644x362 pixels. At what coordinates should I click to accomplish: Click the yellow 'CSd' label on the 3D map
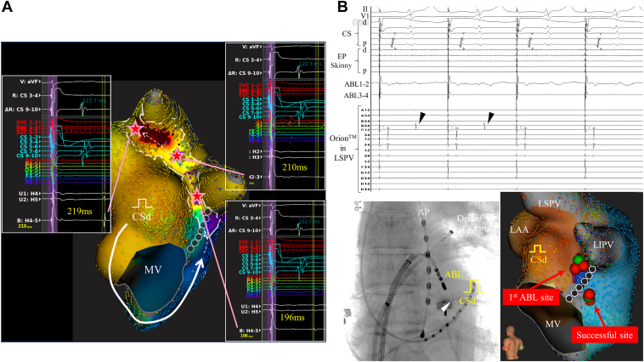click(539, 260)
